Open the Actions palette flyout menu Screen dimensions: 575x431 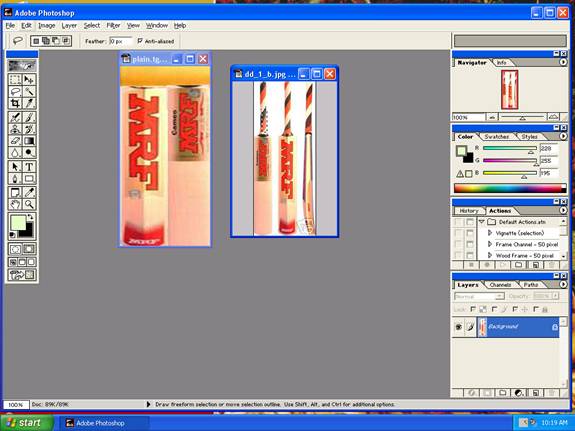[563, 211]
